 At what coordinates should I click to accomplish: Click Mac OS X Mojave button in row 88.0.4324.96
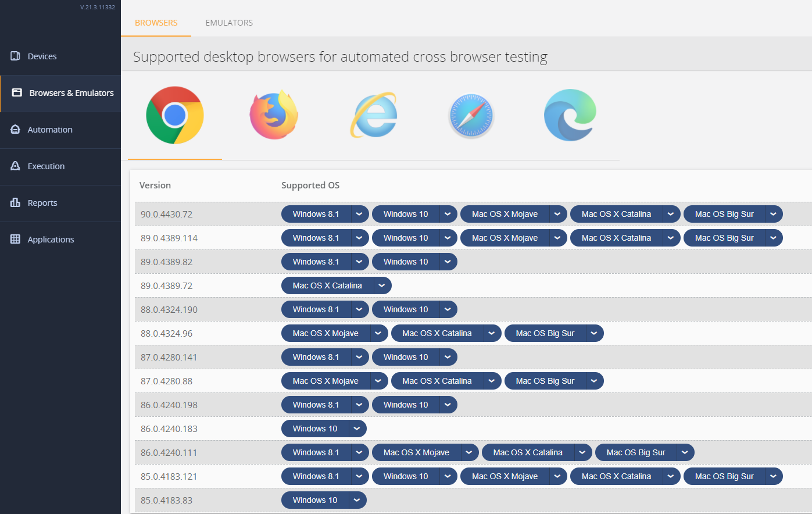click(x=325, y=333)
